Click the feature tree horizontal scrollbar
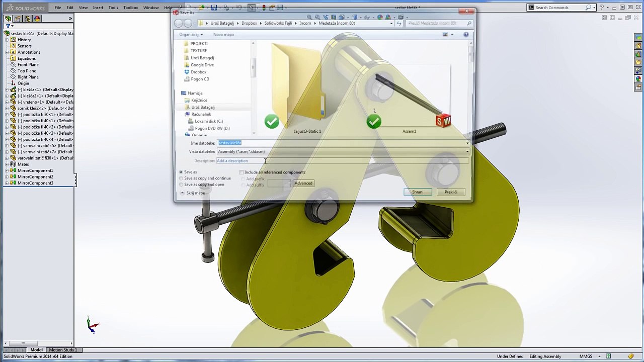The height and width of the screenshot is (362, 644). click(38, 344)
